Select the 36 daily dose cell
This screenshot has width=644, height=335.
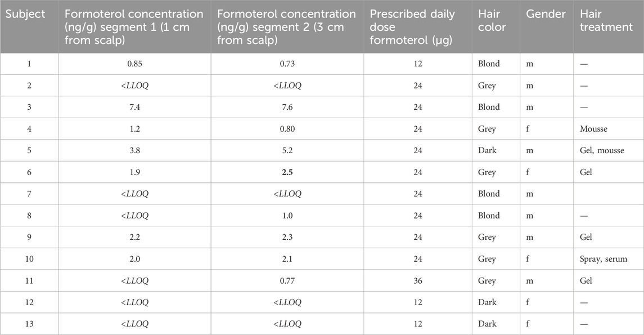click(x=418, y=280)
